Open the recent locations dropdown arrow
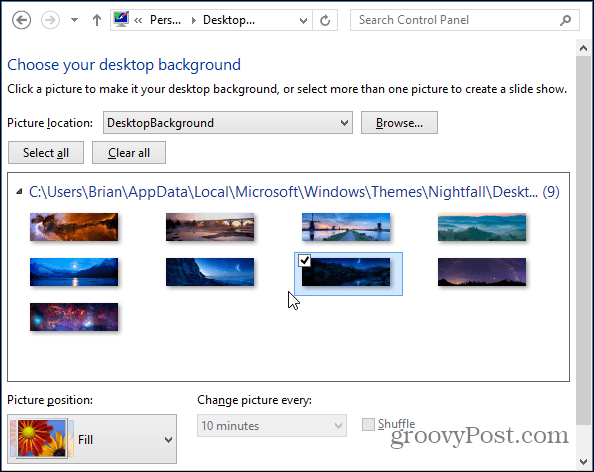Image resolution: width=594 pixels, height=472 pixels. tap(74, 20)
